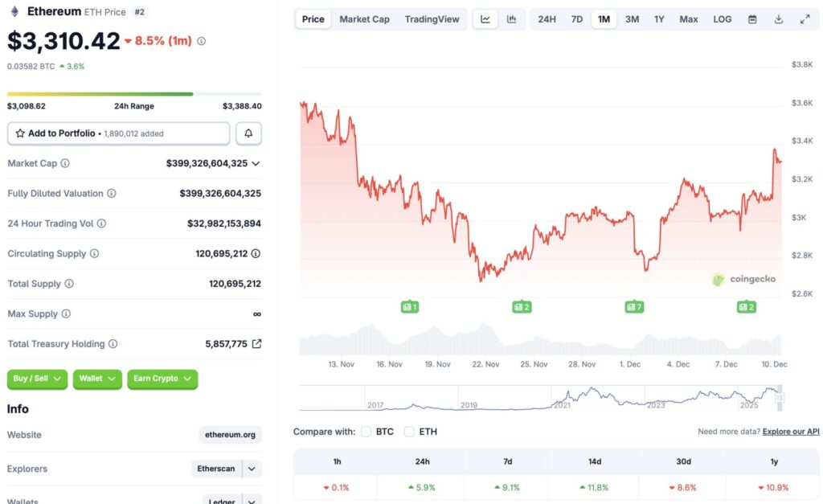
Task: Click the Explore our API link
Action: pos(790,431)
